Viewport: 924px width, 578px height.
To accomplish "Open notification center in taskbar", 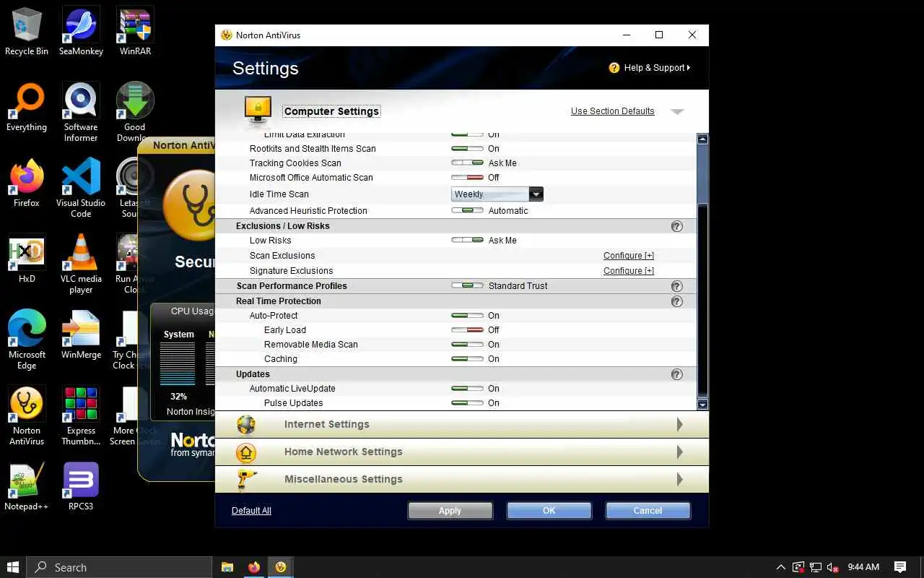I will (900, 567).
